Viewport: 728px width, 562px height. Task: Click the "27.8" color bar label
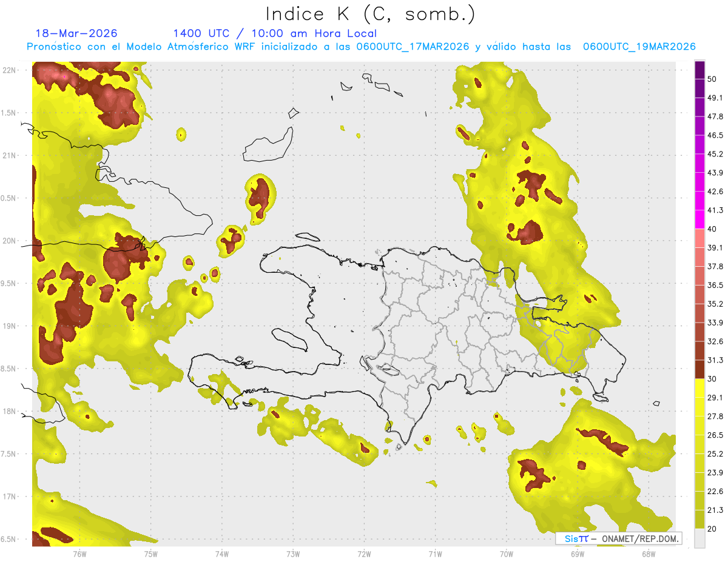coord(715,416)
